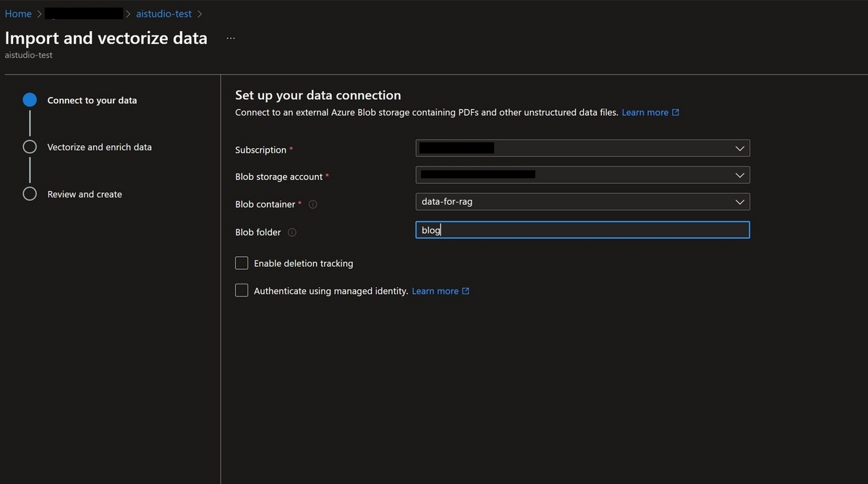Click the external link icon beside the managed identity Learn more
Screen dimensions: 868x484
coord(466,292)
